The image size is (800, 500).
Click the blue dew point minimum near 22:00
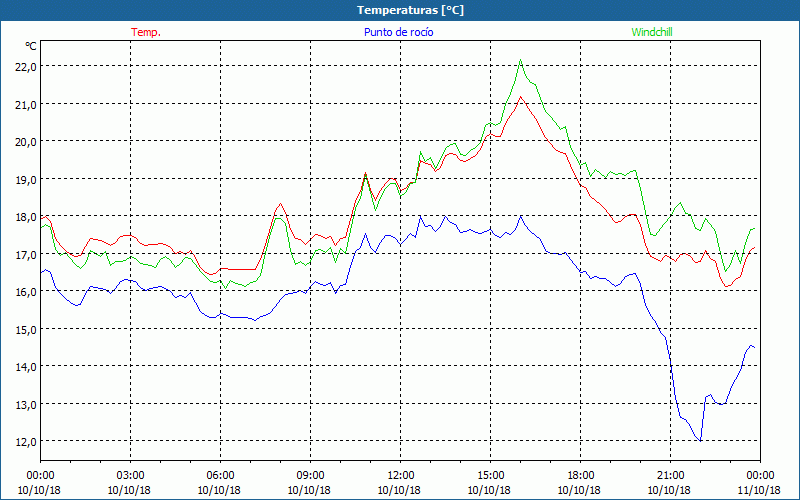pos(701,441)
